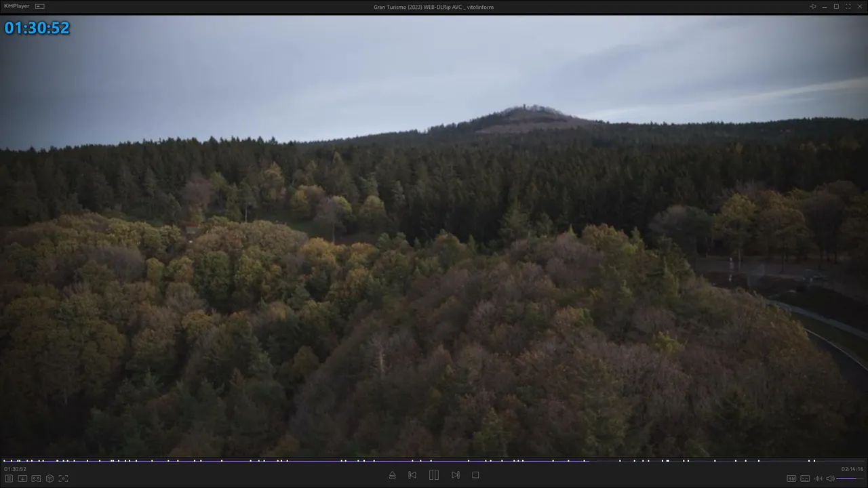The image size is (868, 488).
Task: Click the seek bar to jump in the movie
Action: (434, 461)
